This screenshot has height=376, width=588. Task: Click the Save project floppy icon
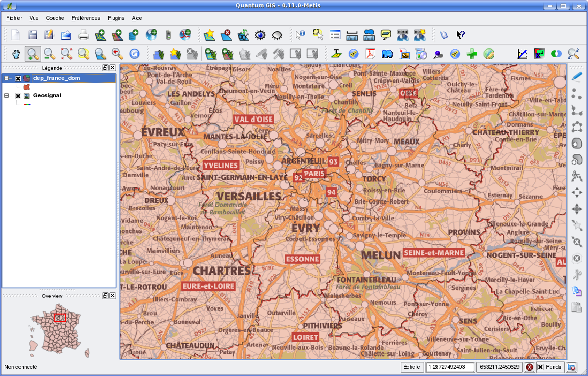point(32,35)
